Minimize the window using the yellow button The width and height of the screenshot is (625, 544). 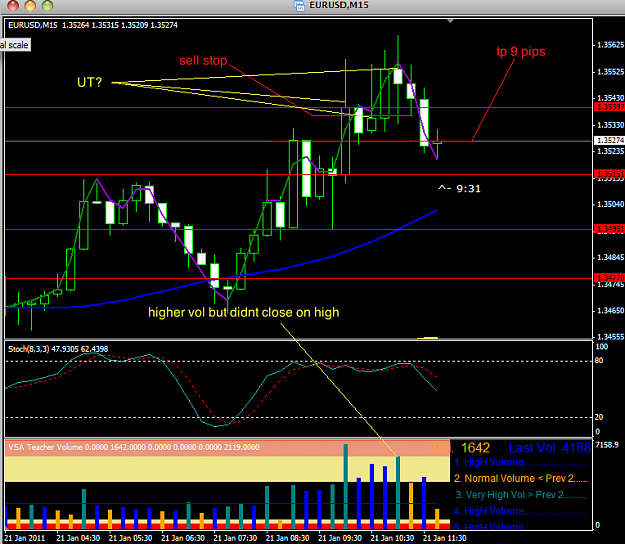tap(30, 5)
